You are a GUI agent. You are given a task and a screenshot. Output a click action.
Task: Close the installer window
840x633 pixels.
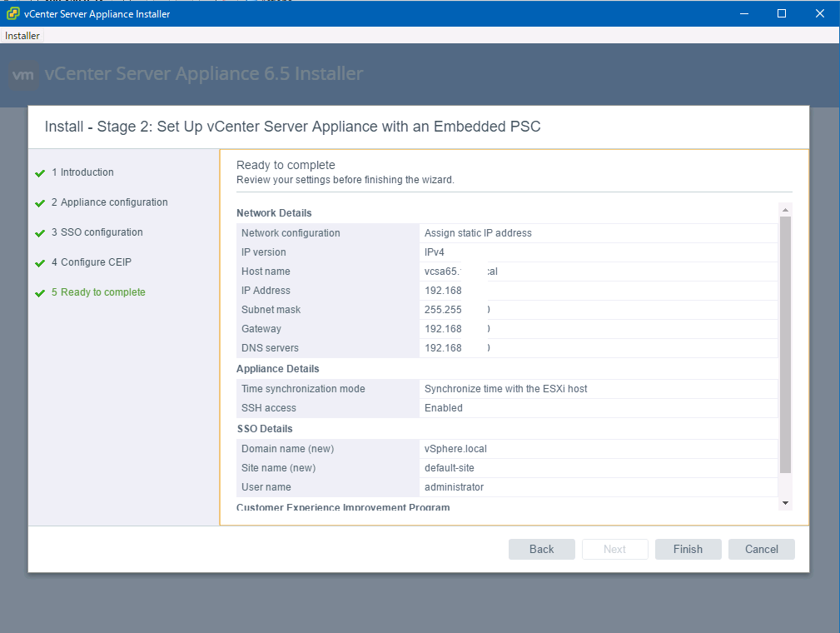(820, 13)
